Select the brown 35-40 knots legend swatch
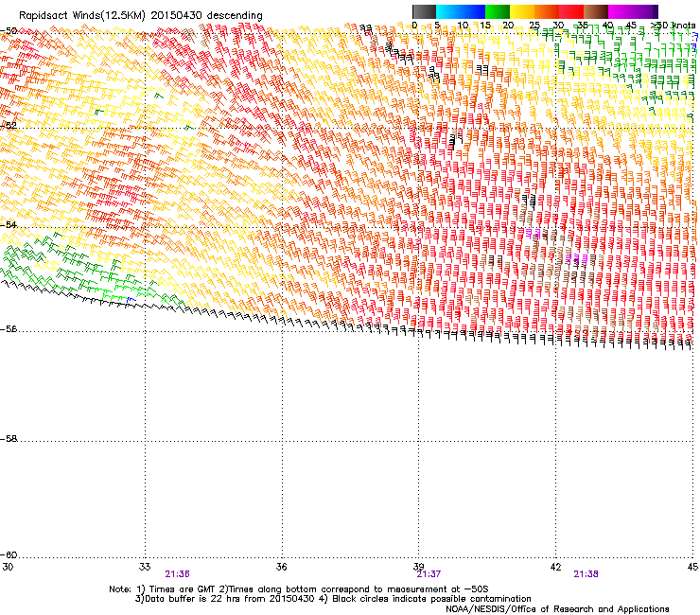This screenshot has width=700, height=615. point(596,11)
